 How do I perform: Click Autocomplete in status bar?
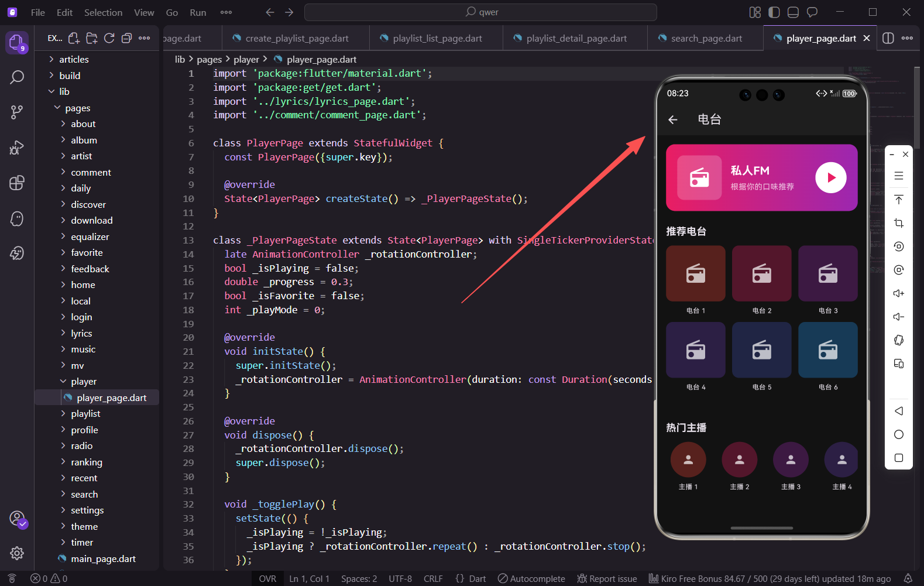pos(531,578)
